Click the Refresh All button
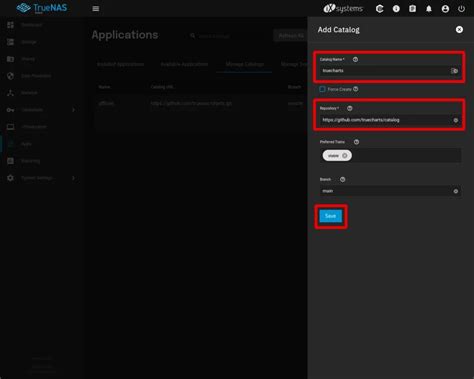474x379 pixels. pos(291,36)
